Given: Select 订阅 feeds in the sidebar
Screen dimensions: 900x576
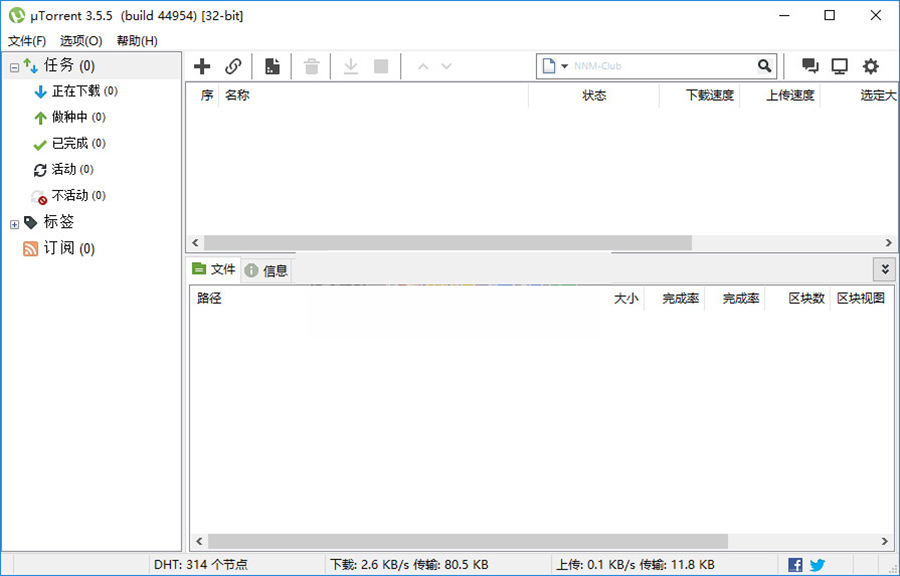Looking at the screenshot, I should (58, 248).
